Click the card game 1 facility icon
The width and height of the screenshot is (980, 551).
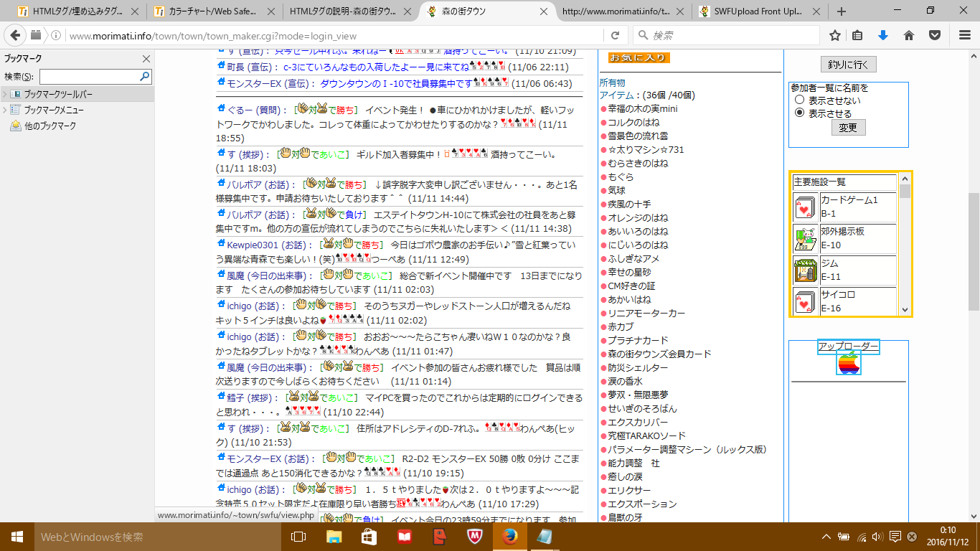[804, 207]
